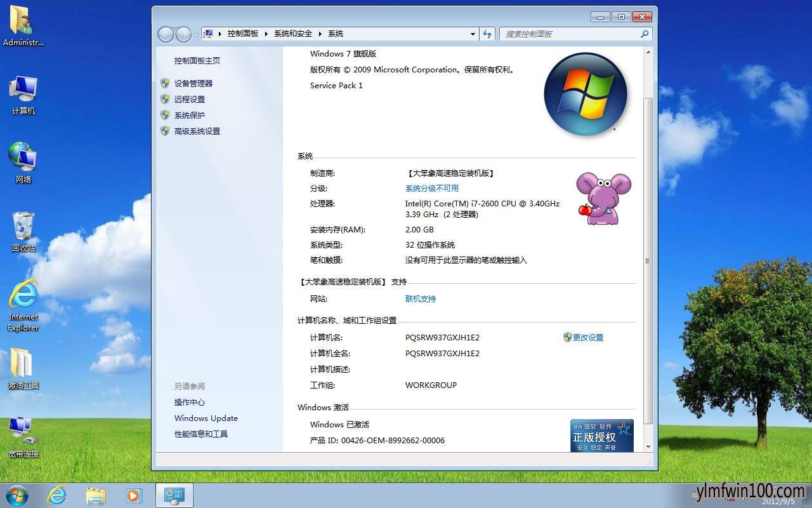Navigate to 控制面板 via the breadcrumb
Screen dimensions: 812x508
coord(242,34)
